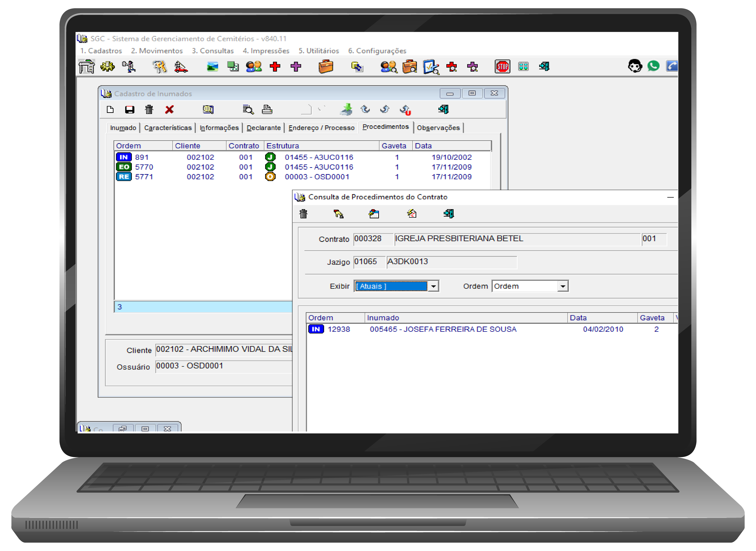
Task: Open the Exibir dropdown showing Atuais
Action: pyautogui.click(x=396, y=286)
